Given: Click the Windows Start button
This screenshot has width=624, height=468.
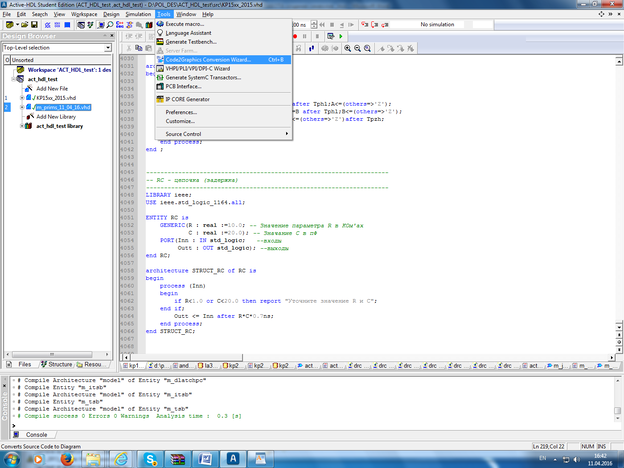Looking at the screenshot, I should pos(13,456).
